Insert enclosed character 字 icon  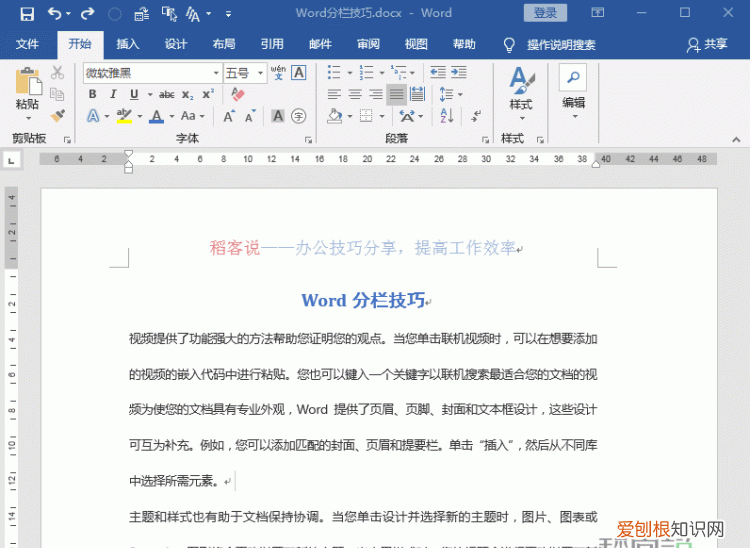[x=299, y=116]
